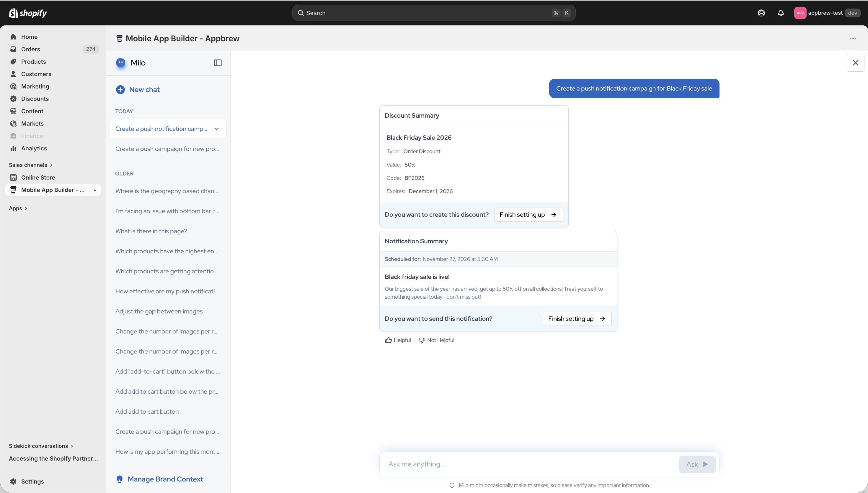The image size is (868, 493).
Task: Toggle the Milo sidebar panel icon
Action: [x=218, y=63]
